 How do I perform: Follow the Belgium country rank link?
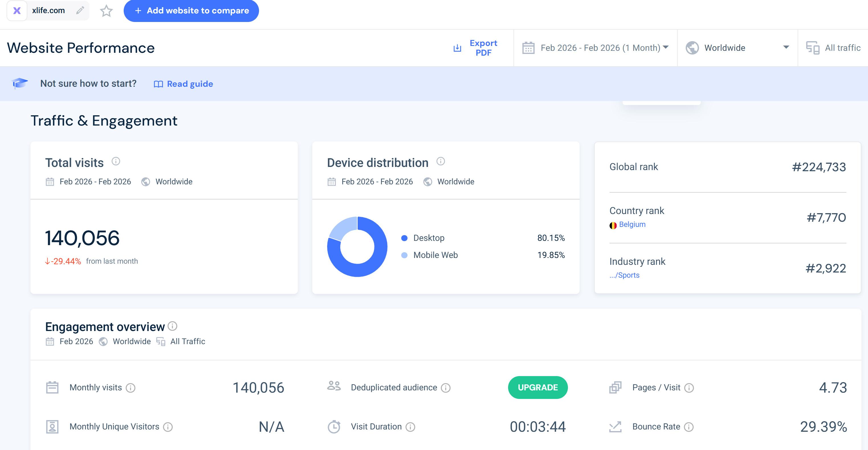tap(632, 224)
